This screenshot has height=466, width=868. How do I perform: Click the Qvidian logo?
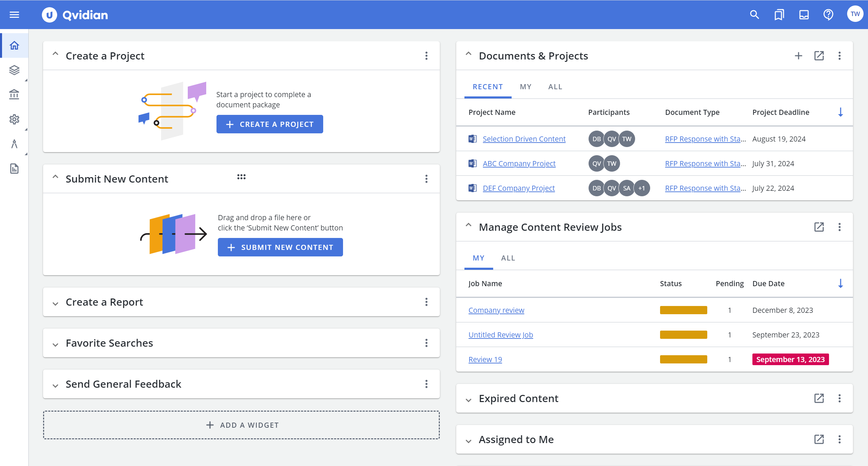click(x=75, y=15)
